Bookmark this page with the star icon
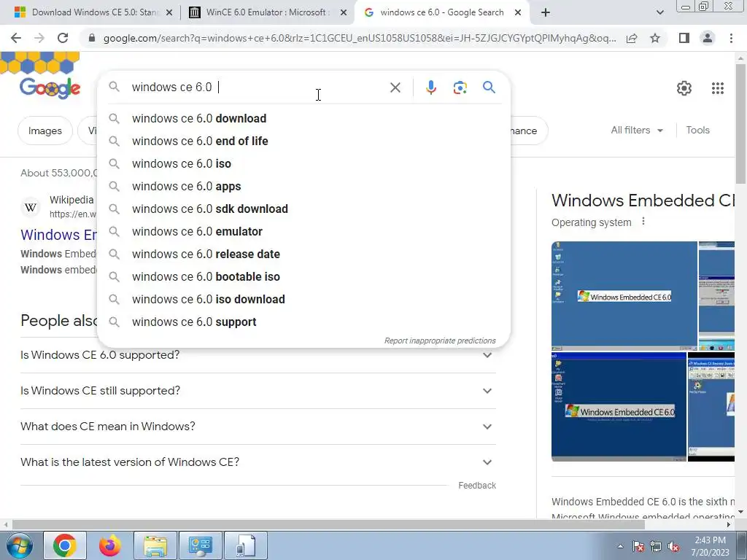The height and width of the screenshot is (560, 747). 655,38
